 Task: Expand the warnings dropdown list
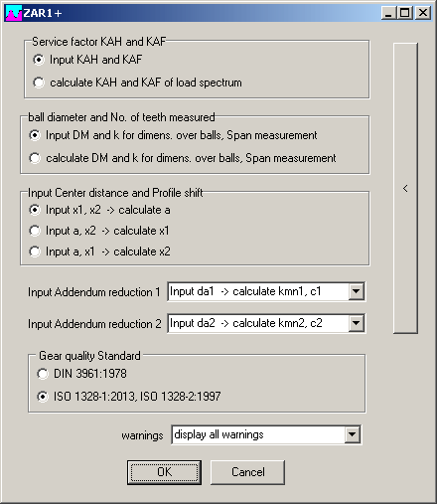352,434
